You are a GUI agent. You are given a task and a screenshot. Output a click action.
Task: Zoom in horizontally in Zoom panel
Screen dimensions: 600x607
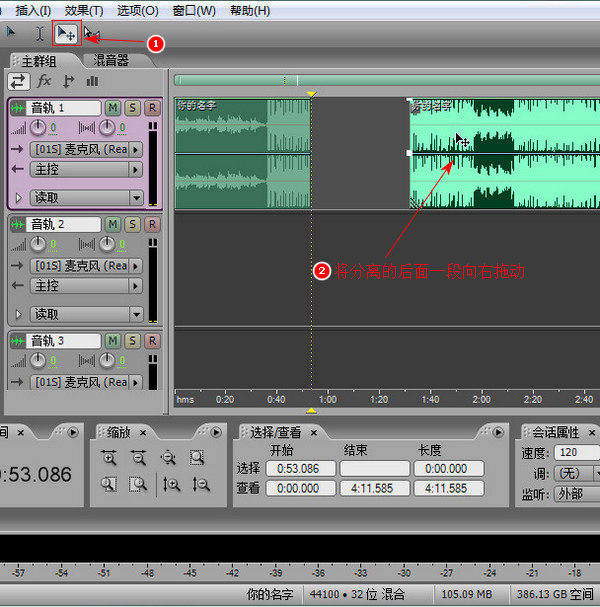(x=109, y=457)
